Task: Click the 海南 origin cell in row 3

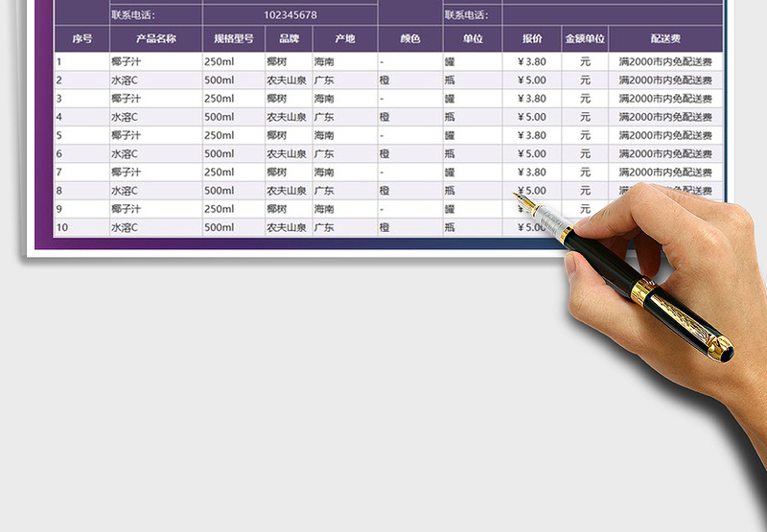Action: click(x=325, y=99)
